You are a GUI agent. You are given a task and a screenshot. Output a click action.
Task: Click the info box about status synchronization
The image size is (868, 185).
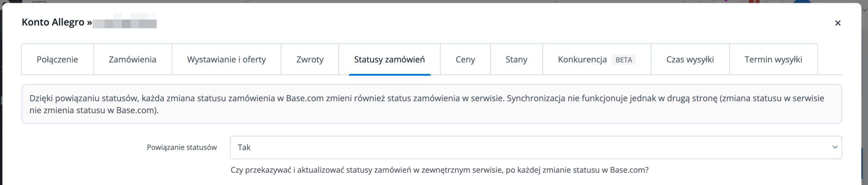(x=432, y=104)
